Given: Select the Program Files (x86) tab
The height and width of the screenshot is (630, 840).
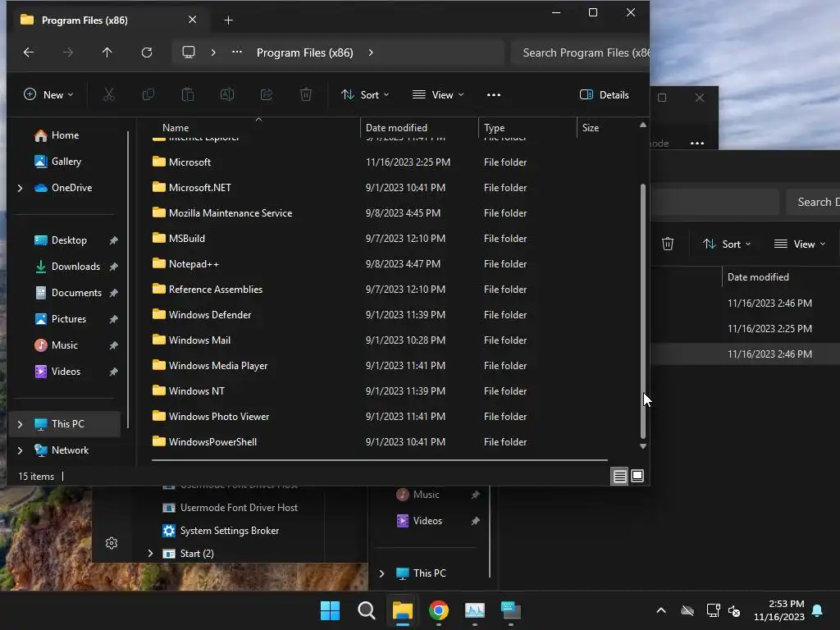Looking at the screenshot, I should point(107,21).
